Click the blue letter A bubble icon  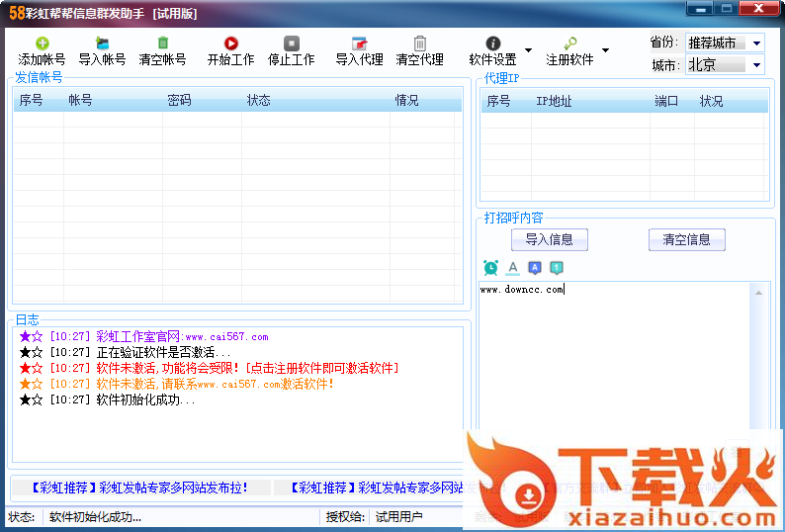click(x=535, y=268)
